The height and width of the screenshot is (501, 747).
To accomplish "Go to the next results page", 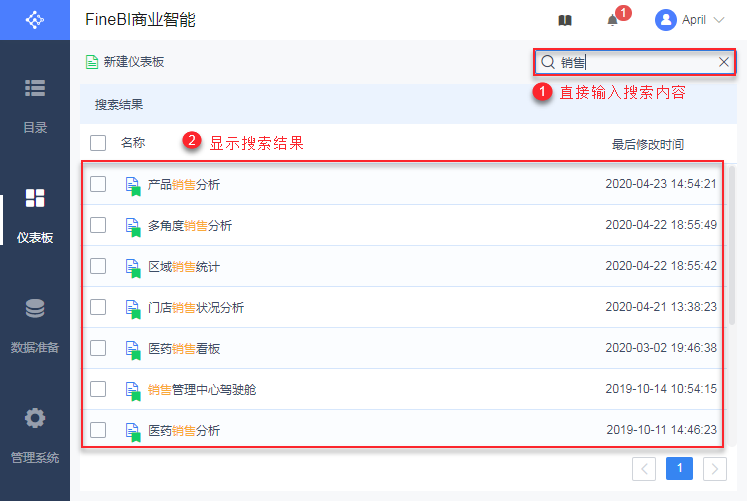I will pyautogui.click(x=714, y=468).
